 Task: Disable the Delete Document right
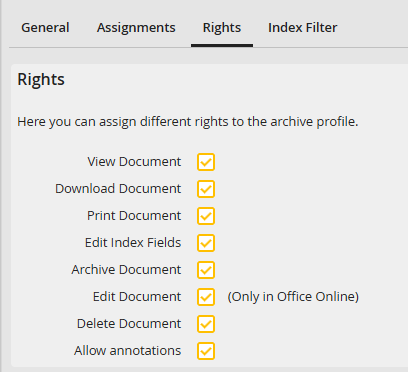click(x=206, y=324)
